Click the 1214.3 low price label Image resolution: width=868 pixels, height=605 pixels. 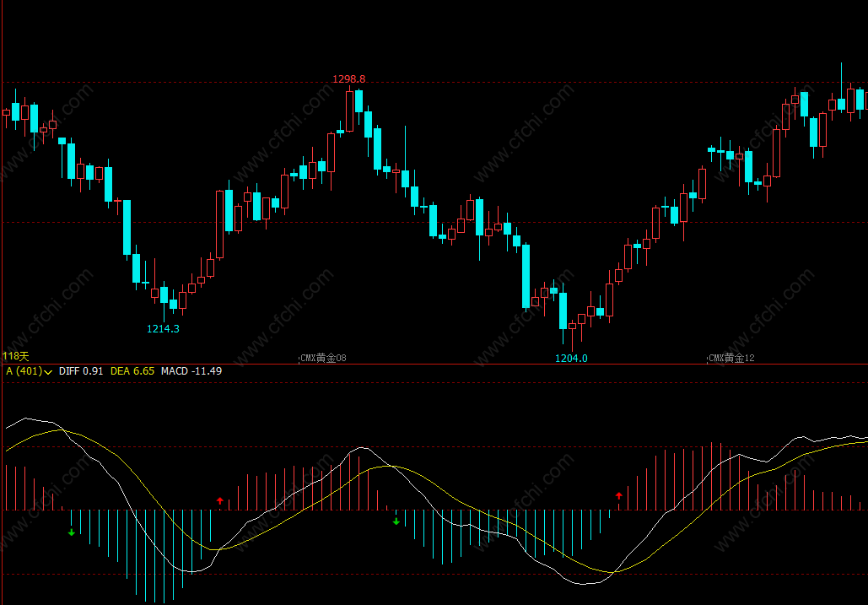[163, 329]
